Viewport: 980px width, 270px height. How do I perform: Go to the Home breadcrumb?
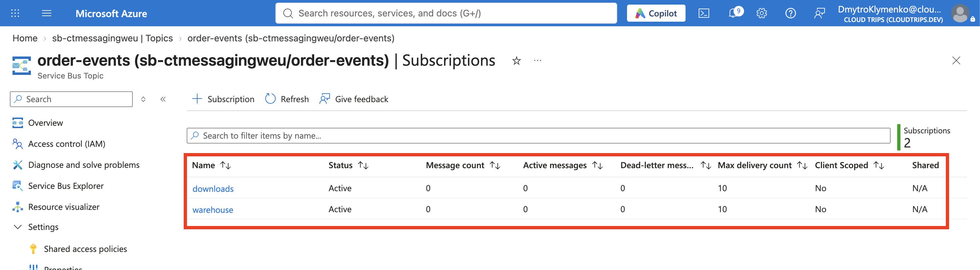[25, 38]
